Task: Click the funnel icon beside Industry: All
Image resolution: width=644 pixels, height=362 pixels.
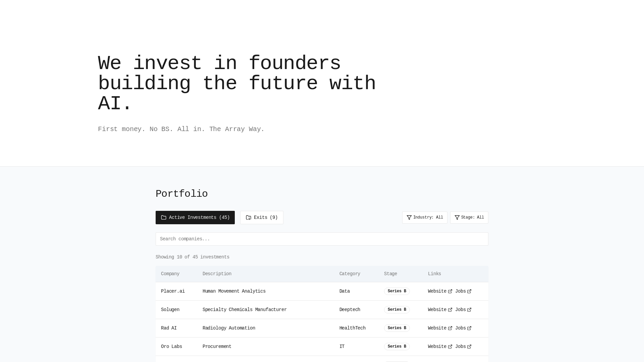Action: click(409, 218)
